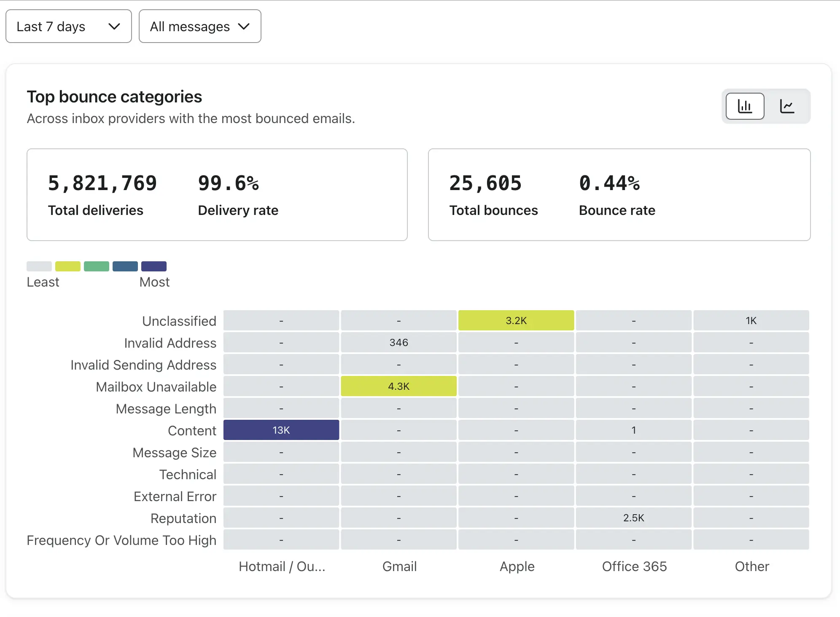Click the Other Unclassified 1K cell
The image size is (840, 617).
(751, 321)
